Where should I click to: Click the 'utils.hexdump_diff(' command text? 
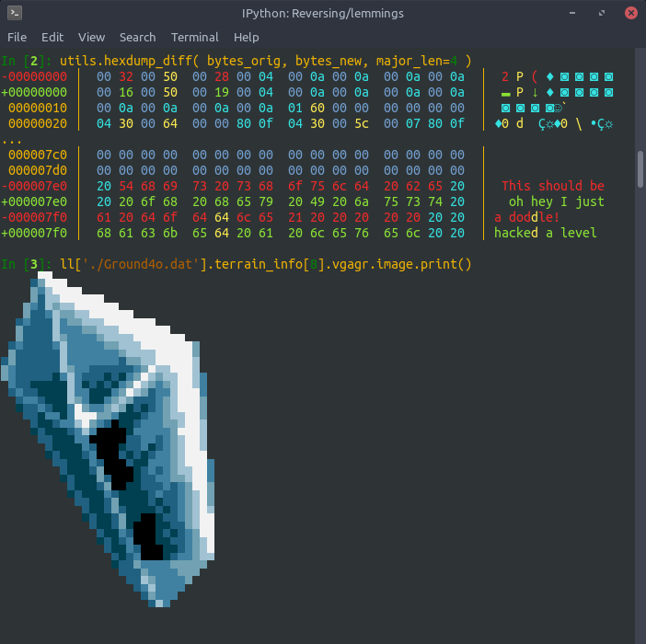130,61
